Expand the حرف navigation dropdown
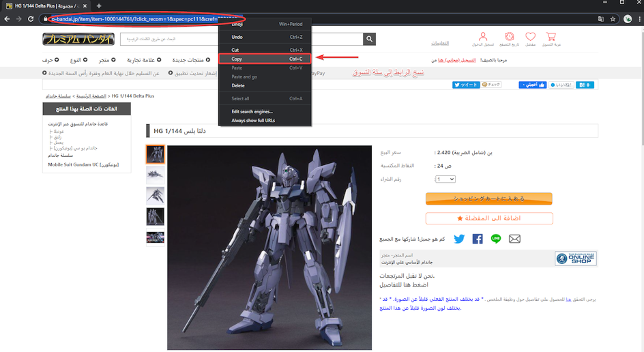 coord(50,60)
